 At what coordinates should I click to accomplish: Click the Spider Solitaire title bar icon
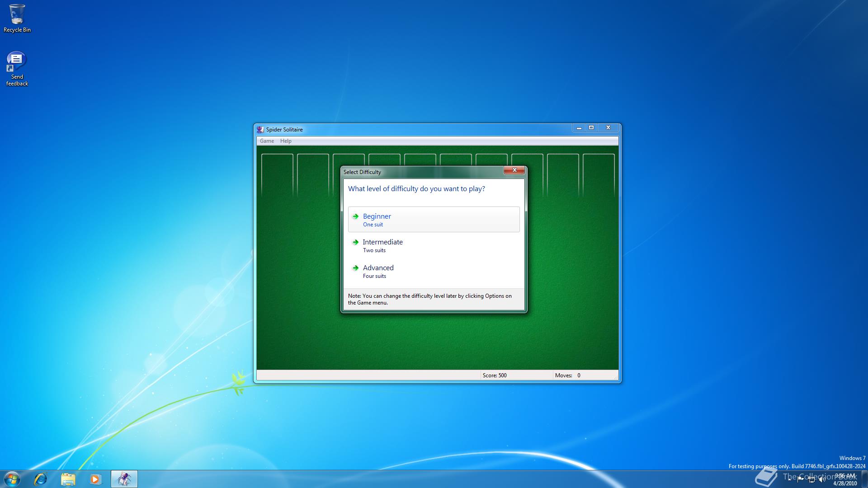pos(260,130)
